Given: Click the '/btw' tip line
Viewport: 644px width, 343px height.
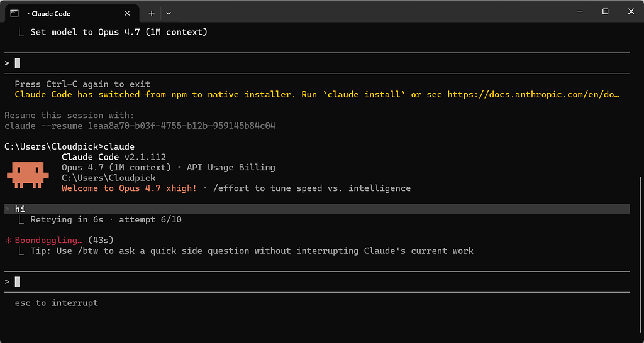Looking at the screenshot, I should point(252,250).
